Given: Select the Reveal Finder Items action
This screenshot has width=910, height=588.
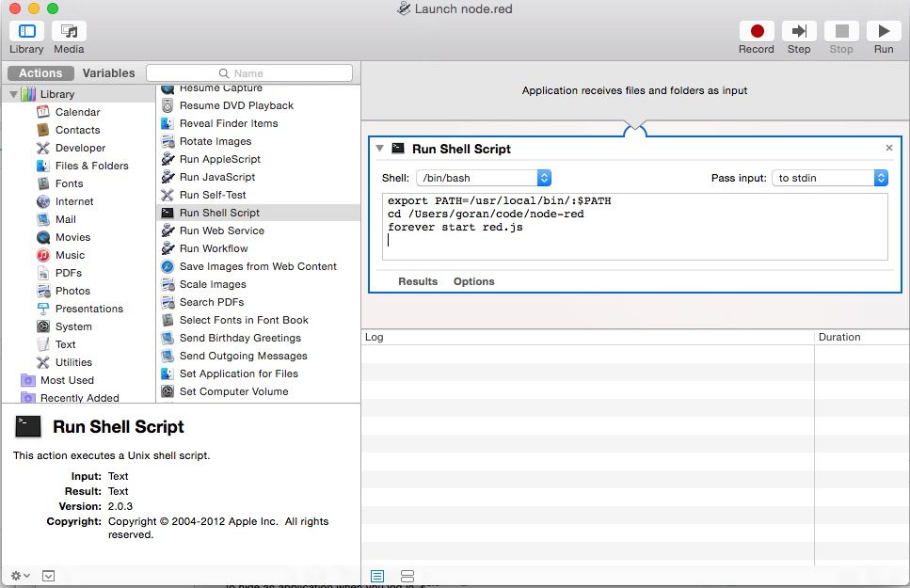Looking at the screenshot, I should click(x=229, y=123).
